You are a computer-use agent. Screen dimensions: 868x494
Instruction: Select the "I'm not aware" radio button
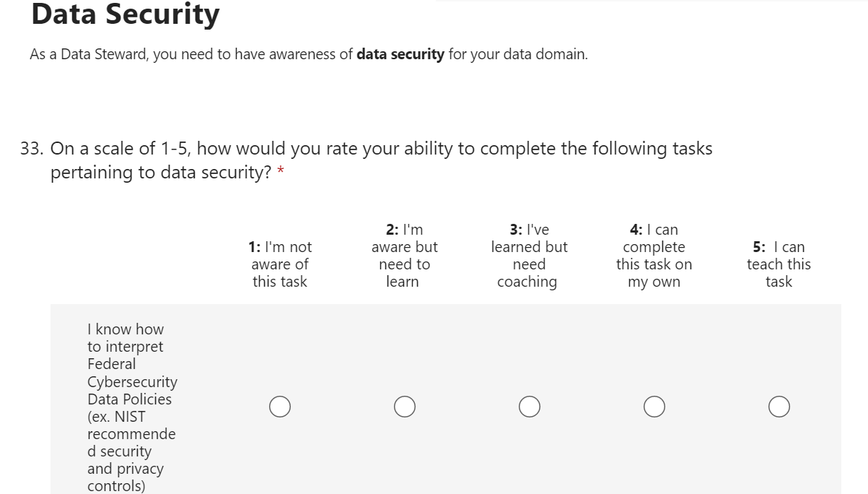(281, 407)
